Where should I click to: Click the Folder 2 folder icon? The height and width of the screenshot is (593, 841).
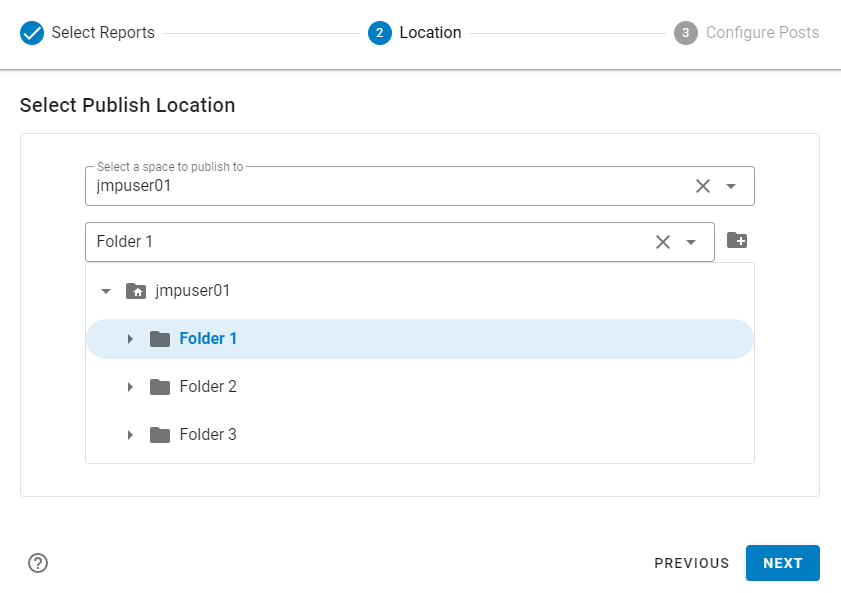tap(160, 387)
